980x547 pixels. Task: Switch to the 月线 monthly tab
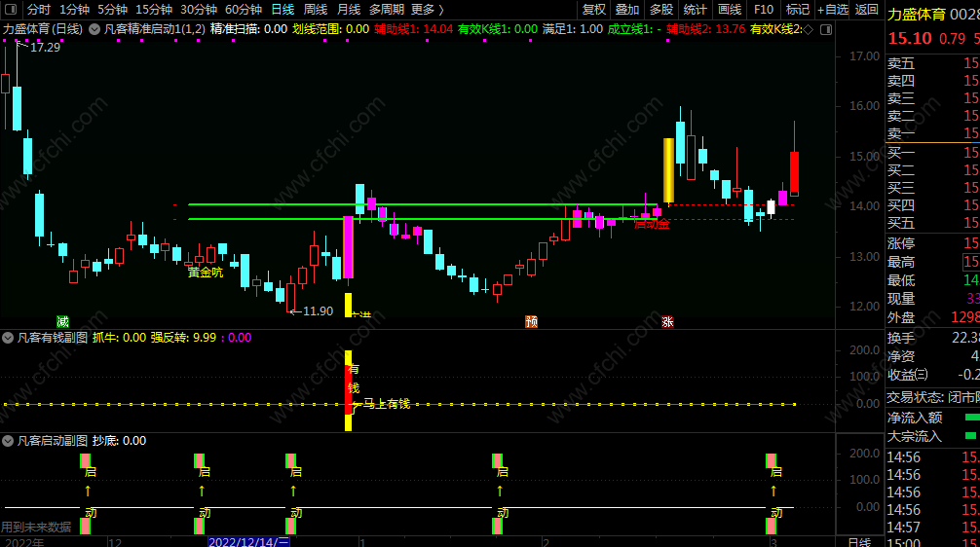(349, 10)
